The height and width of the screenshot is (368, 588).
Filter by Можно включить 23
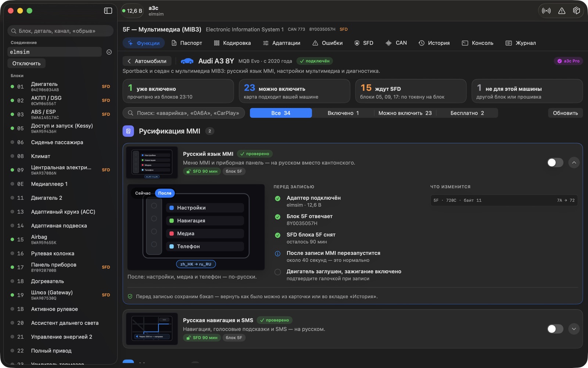coord(405,113)
